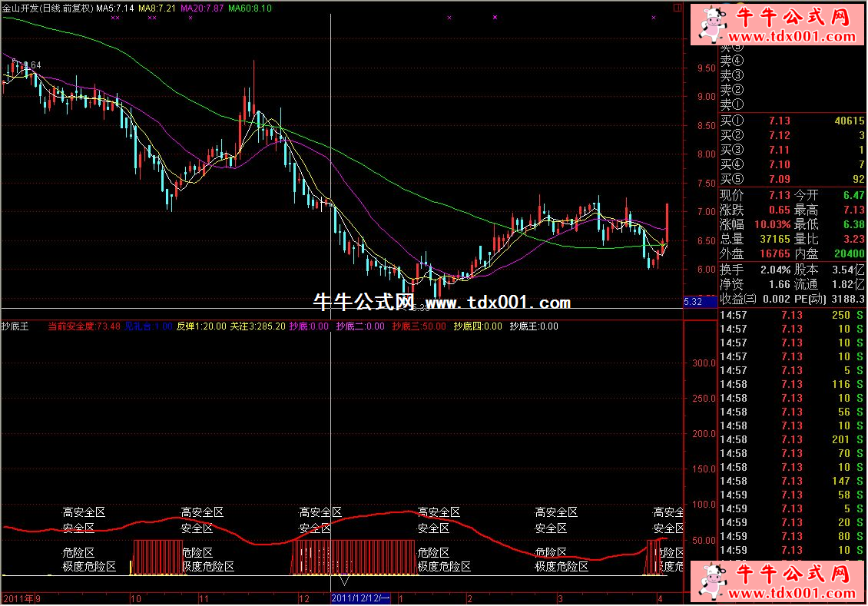Click the 14:59 tick with volume 80
Image resolution: width=868 pixels, height=606 pixels.
(792, 537)
